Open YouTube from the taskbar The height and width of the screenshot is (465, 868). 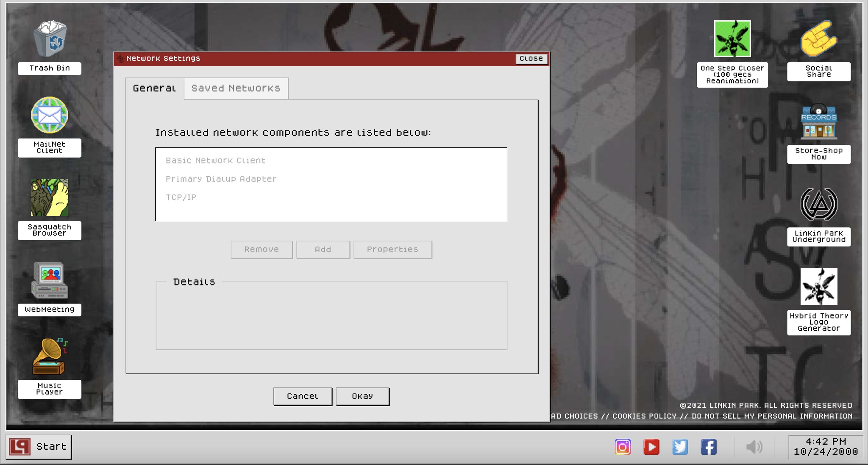click(x=651, y=447)
